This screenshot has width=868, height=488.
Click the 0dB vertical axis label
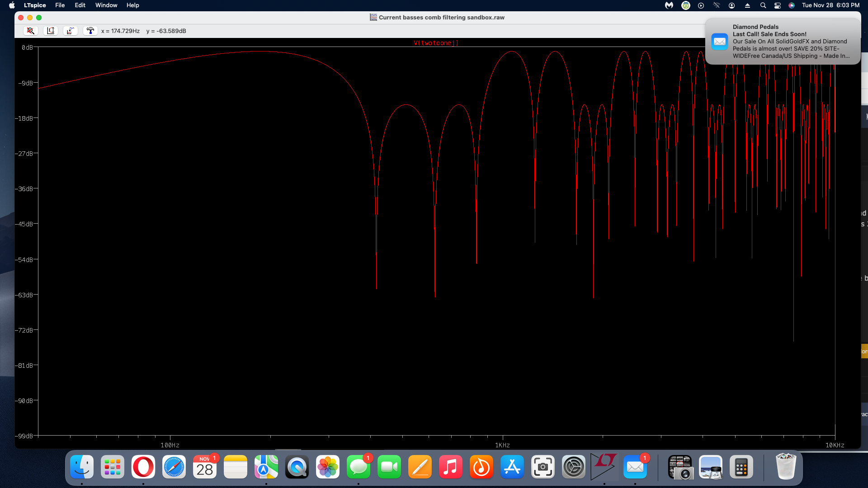click(27, 47)
